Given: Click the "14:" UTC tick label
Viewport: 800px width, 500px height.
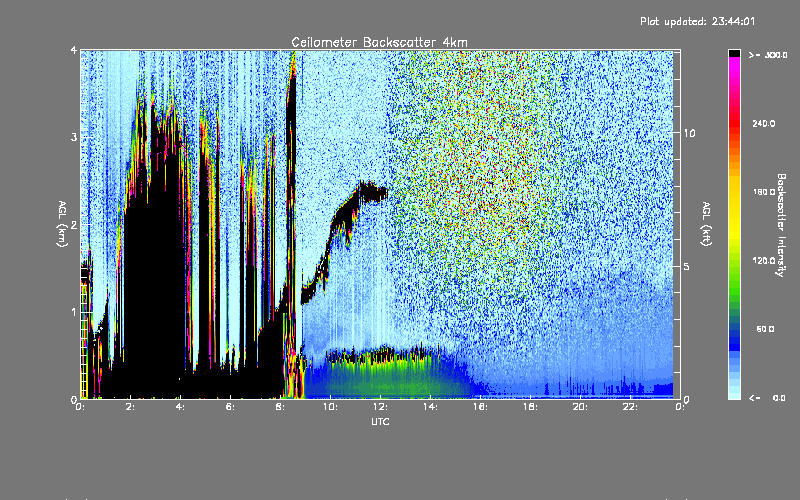Looking at the screenshot, I should point(430,407).
